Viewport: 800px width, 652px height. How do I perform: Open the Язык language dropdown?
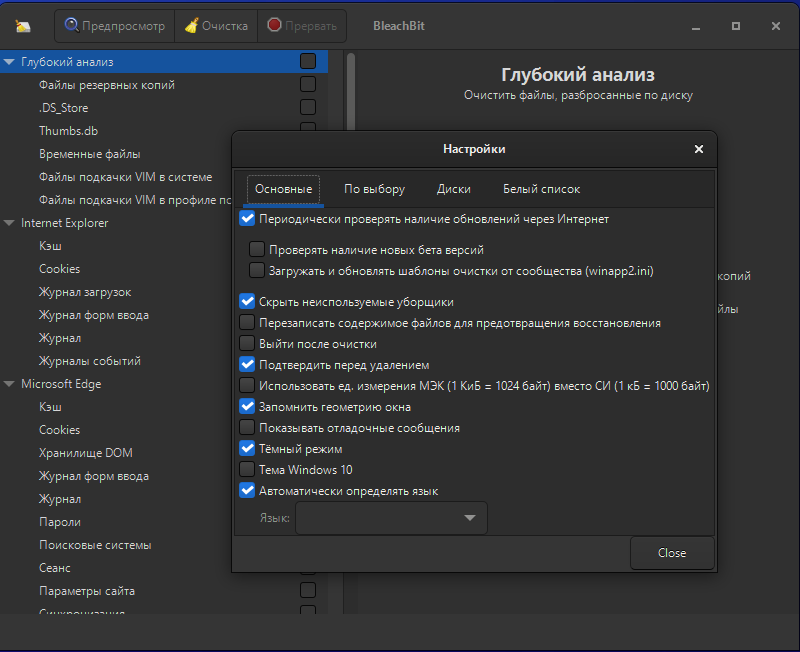click(x=391, y=518)
